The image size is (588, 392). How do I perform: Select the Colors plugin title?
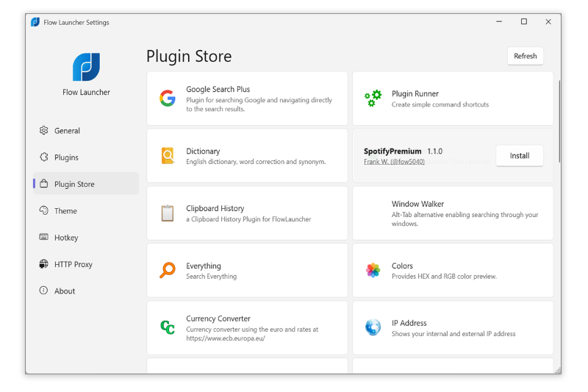click(402, 266)
